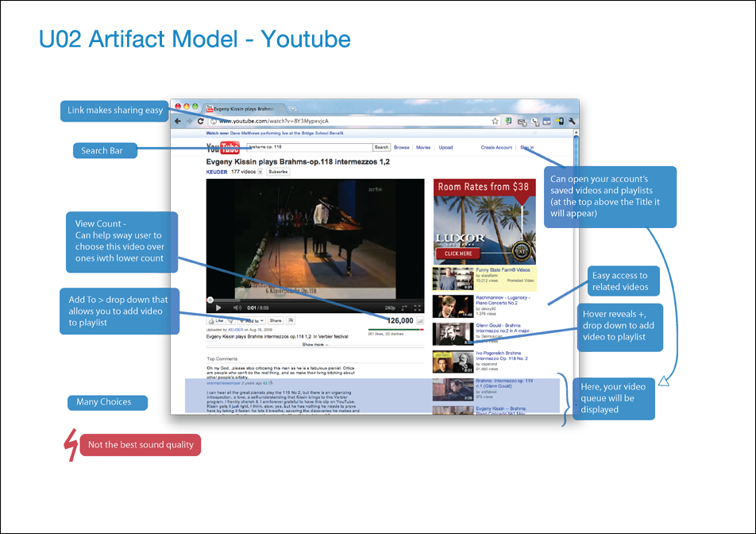This screenshot has height=534, width=756.
Task: Click the Top Comments heading
Action: [222, 359]
